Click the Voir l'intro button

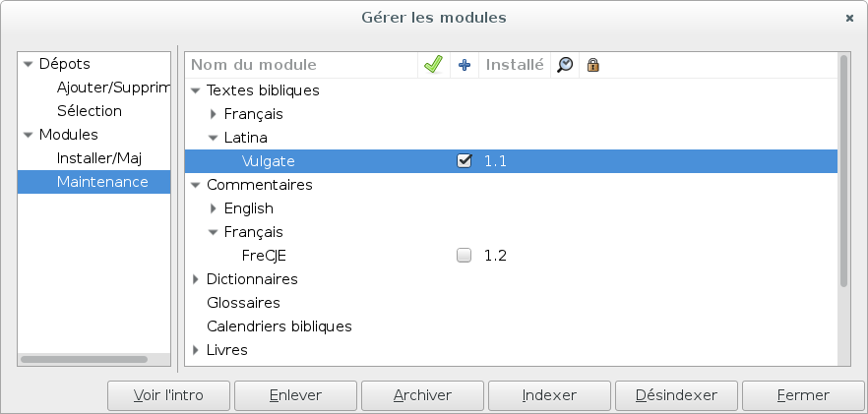pyautogui.click(x=168, y=395)
